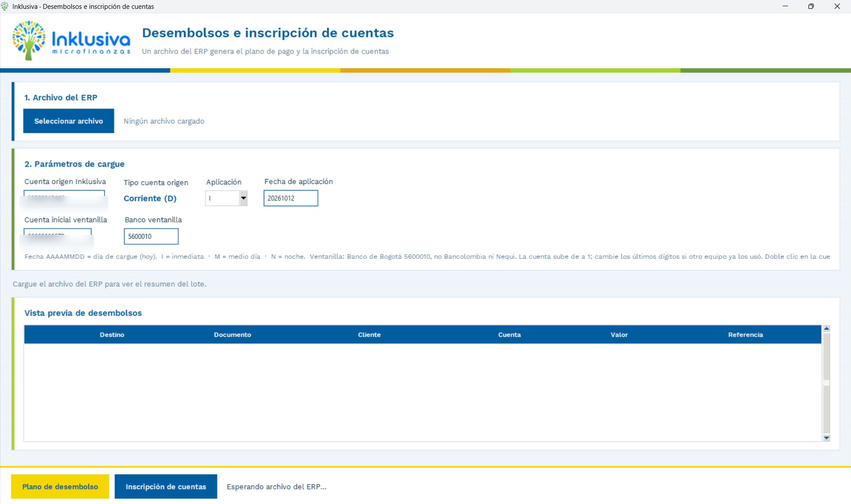Click the Cuenta column header
Viewport: 851px width, 504px height.
click(x=510, y=335)
